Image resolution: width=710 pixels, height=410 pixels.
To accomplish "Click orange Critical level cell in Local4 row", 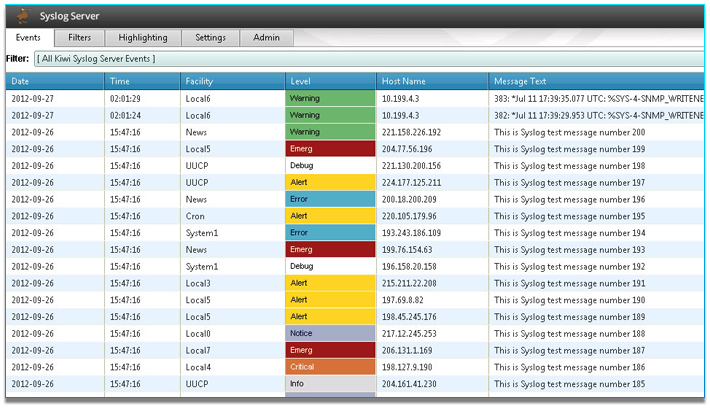I will (x=330, y=367).
